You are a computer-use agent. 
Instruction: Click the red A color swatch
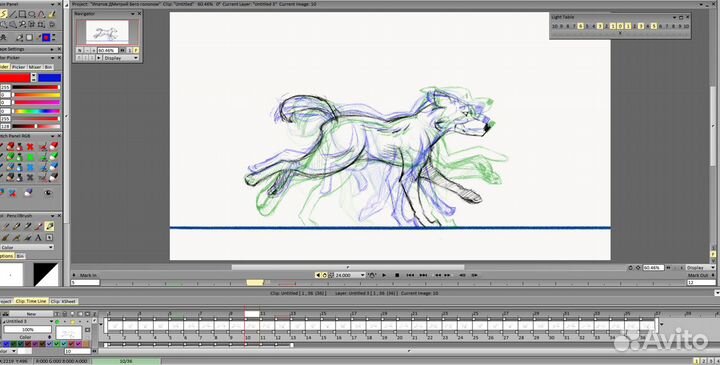coord(15,78)
